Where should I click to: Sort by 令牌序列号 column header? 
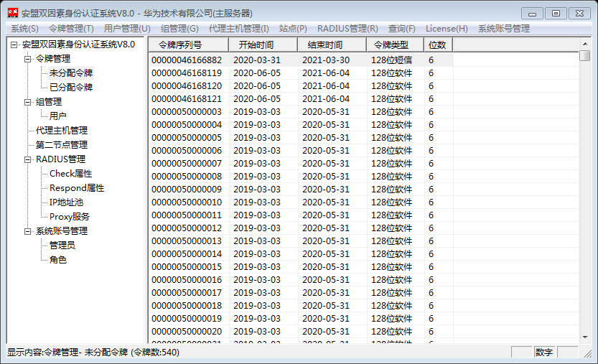tap(189, 45)
